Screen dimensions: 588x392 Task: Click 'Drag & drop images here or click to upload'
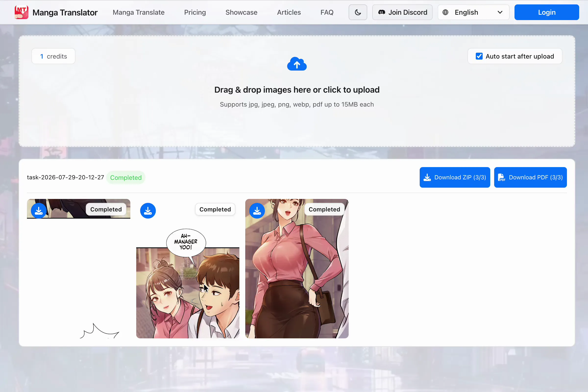297,90
